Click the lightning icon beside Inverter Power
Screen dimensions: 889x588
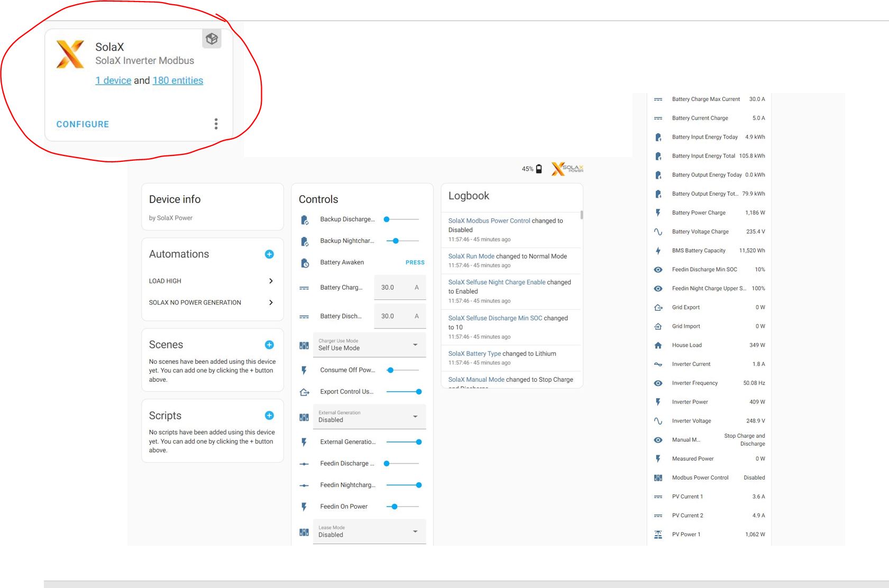[x=658, y=402]
